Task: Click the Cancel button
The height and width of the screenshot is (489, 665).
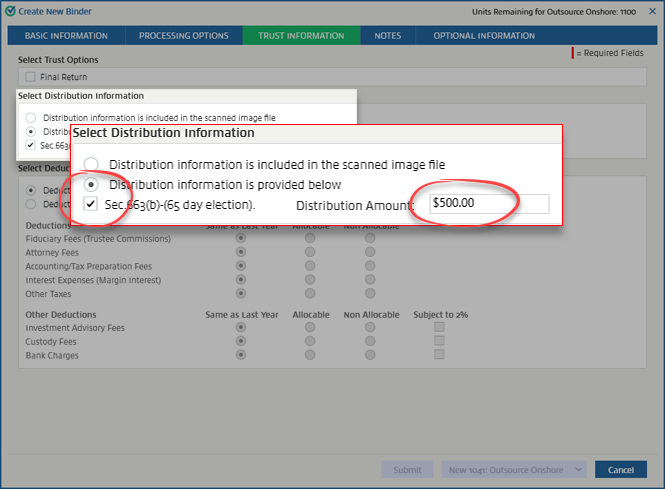Action: pyautogui.click(x=620, y=470)
